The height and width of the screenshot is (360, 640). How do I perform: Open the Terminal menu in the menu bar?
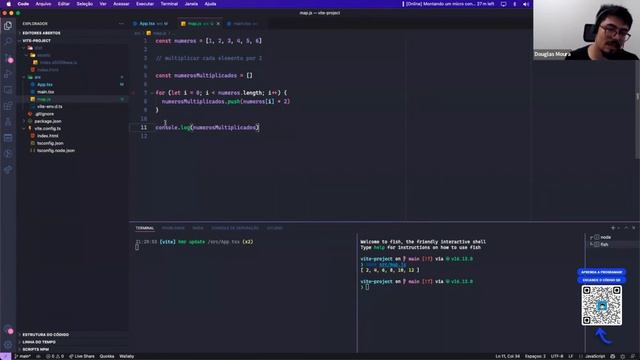tap(169, 4)
